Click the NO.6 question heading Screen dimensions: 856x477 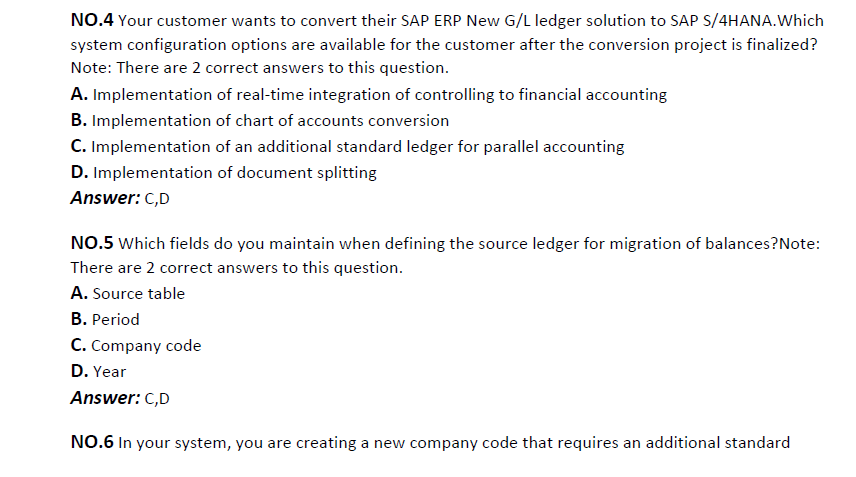92,442
